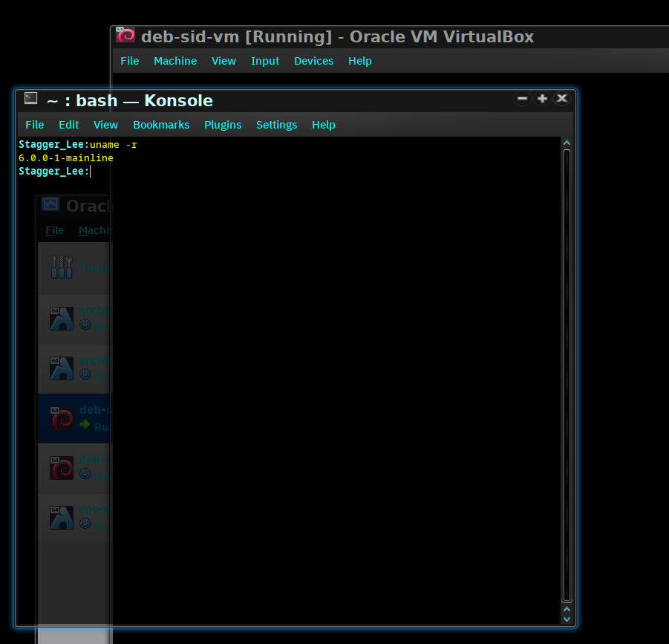669x644 pixels.
Task: Click the Debian swirl icon of deb-sid-vm window
Action: pos(125,36)
